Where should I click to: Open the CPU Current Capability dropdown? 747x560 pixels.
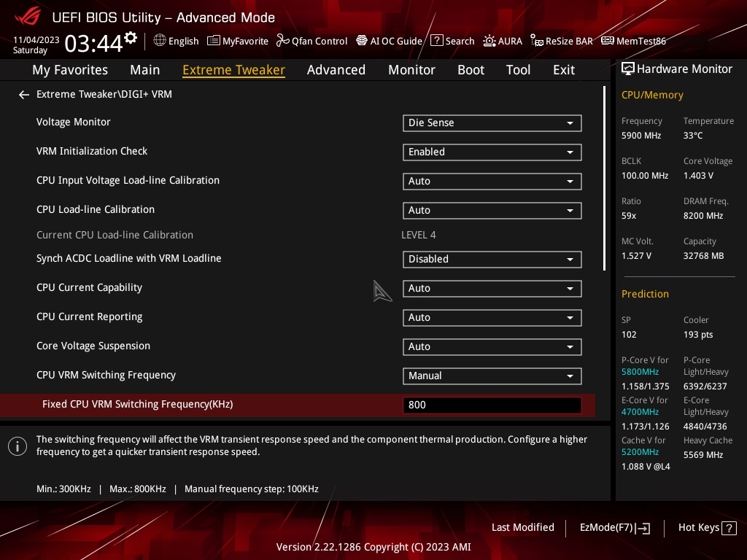pos(492,288)
